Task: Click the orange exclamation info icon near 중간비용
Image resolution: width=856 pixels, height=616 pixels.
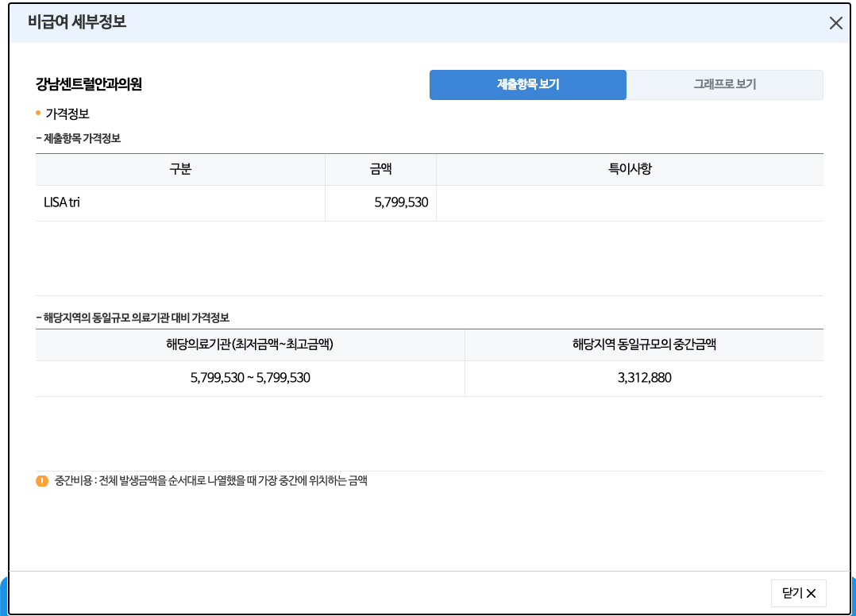Action: [x=42, y=479]
